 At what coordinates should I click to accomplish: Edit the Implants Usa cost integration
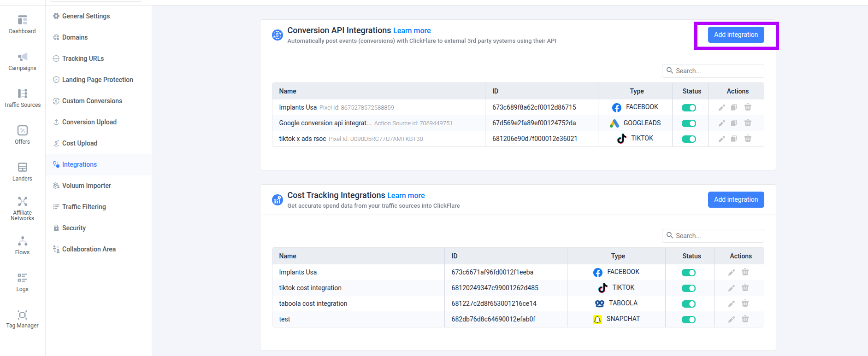coord(731,272)
